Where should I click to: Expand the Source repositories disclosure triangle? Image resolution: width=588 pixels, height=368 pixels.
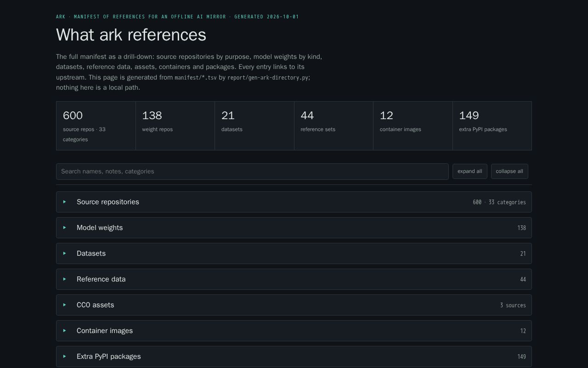point(65,202)
